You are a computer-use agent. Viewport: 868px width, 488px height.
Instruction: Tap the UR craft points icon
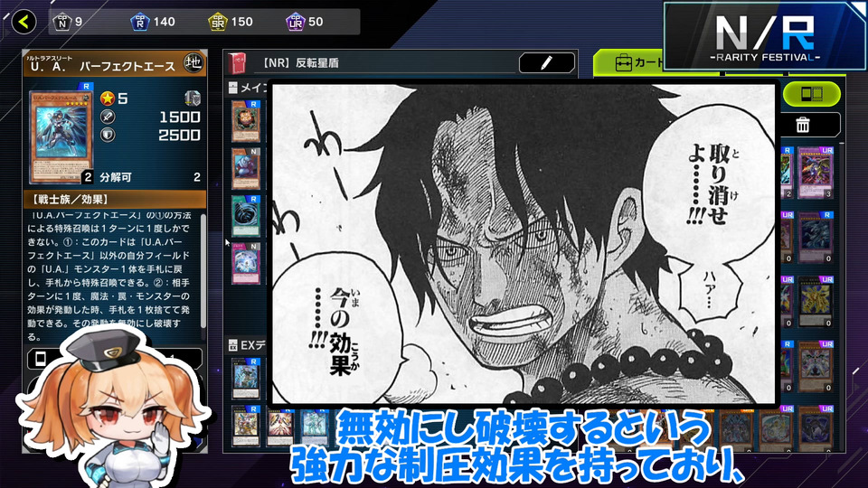[x=295, y=22]
